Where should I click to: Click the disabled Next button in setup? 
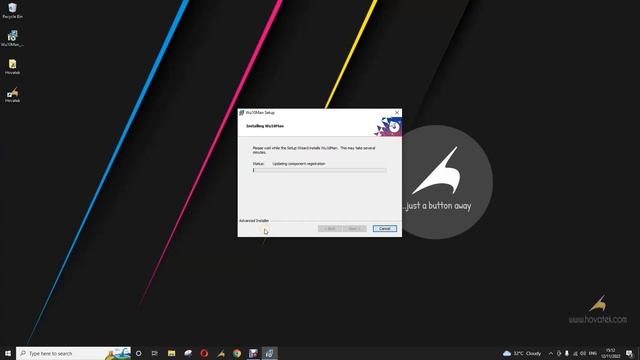click(354, 229)
